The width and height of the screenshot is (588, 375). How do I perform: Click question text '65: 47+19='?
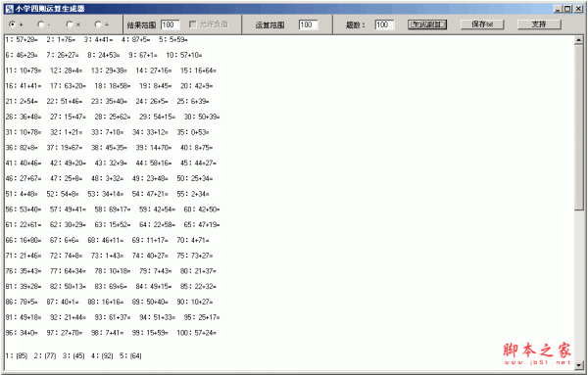[202, 225]
